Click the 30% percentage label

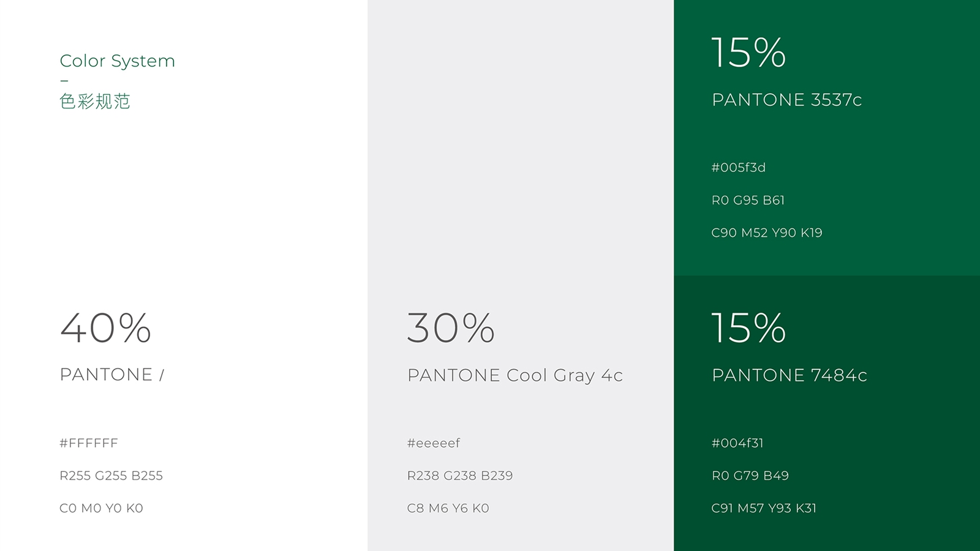451,328
